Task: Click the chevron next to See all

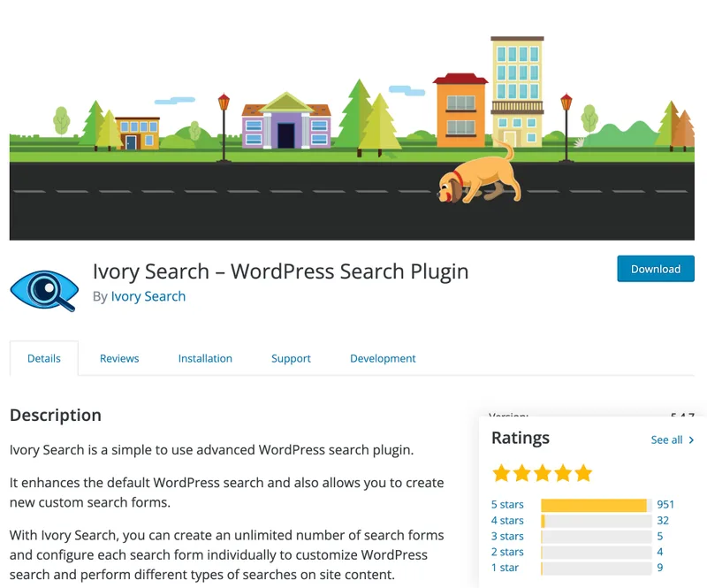Action: (x=691, y=440)
